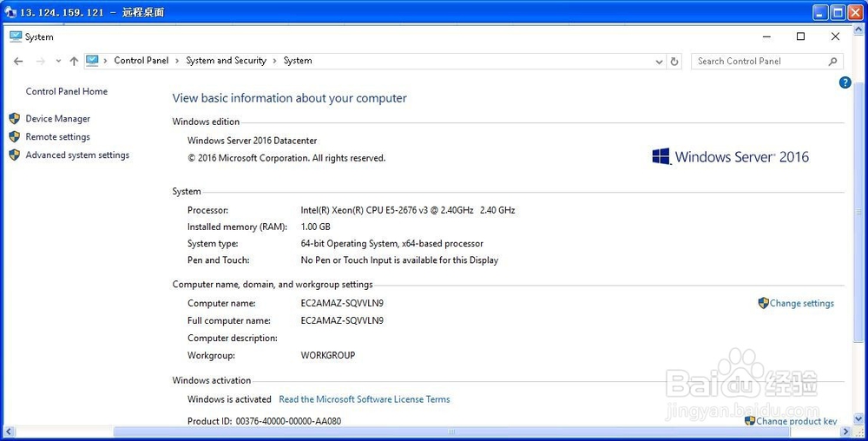
Task: Go back with the left arrow button
Action: [18, 62]
